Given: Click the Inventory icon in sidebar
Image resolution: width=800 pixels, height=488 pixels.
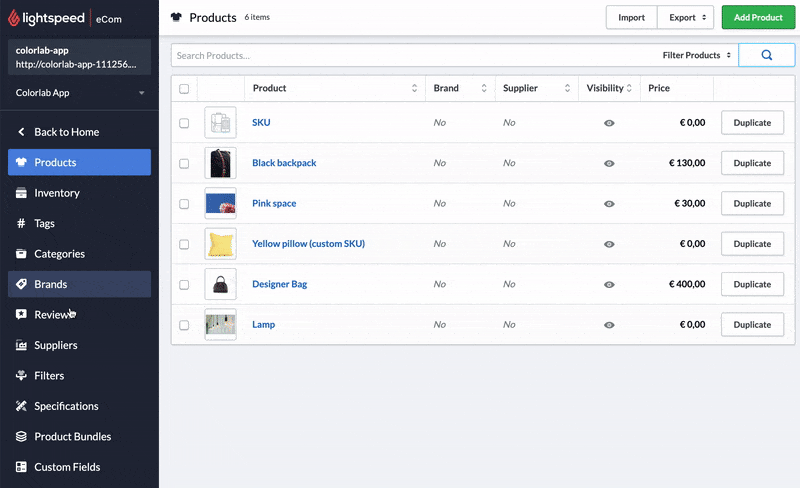Looking at the screenshot, I should (21, 193).
